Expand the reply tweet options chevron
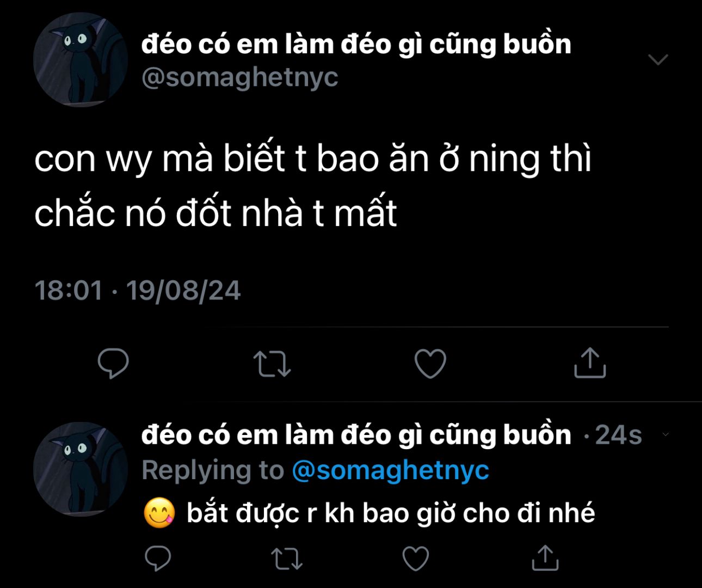702x588 pixels. point(665,434)
